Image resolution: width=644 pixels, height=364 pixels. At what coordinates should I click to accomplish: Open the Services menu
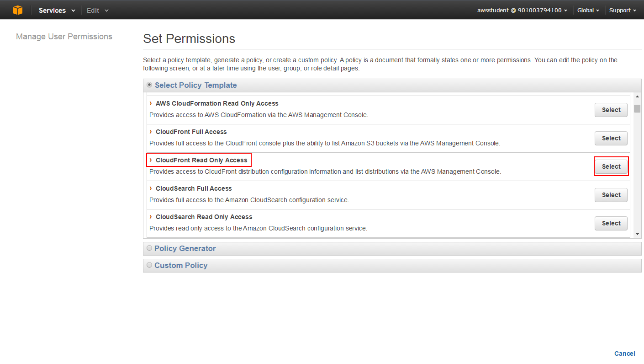coord(57,10)
